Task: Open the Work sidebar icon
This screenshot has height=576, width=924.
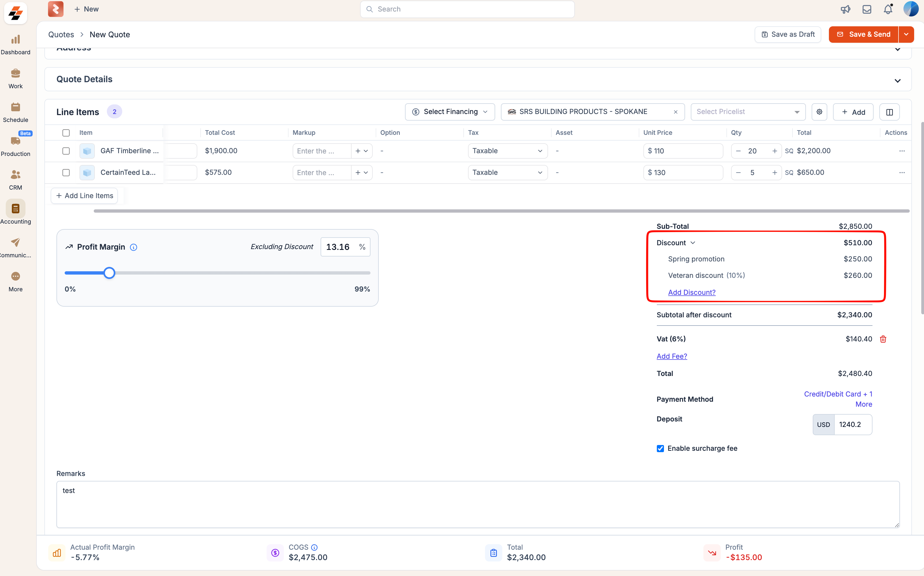Action: 15,78
